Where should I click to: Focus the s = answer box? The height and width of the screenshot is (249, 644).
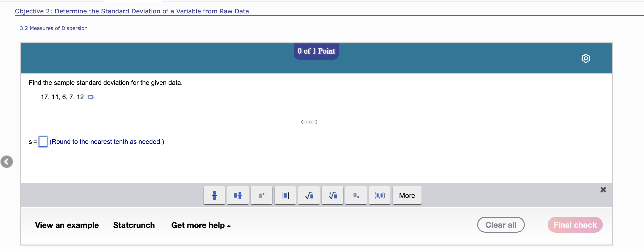coord(43,142)
